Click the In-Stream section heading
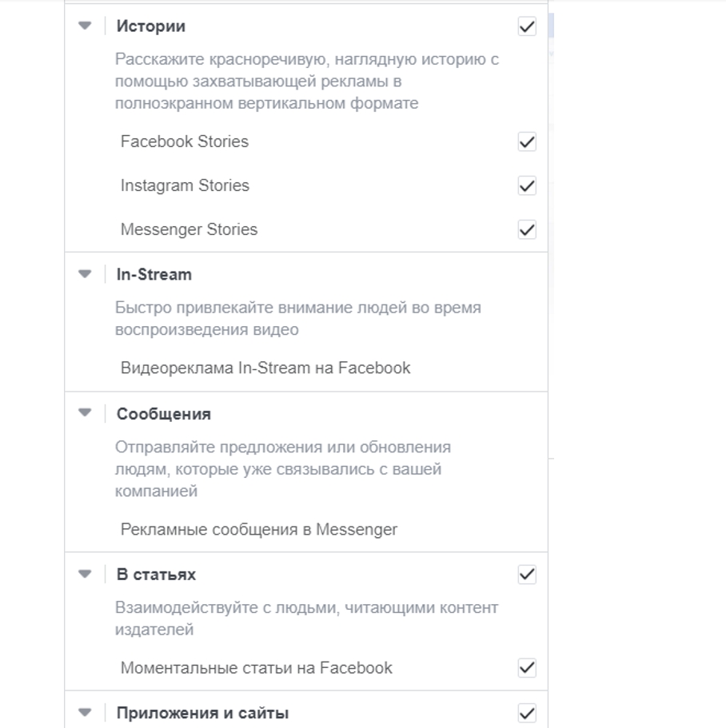Image resolution: width=726 pixels, height=728 pixels. [x=154, y=275]
